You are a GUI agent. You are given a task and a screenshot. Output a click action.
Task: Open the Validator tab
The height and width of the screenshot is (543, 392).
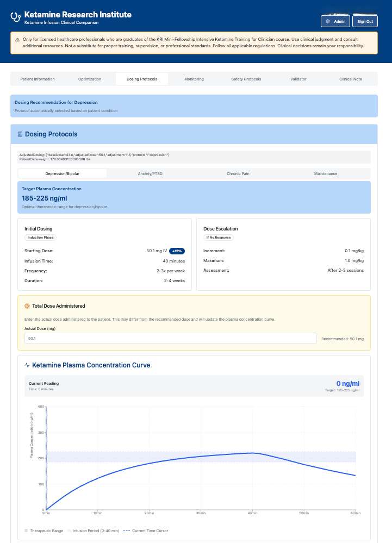(298, 79)
